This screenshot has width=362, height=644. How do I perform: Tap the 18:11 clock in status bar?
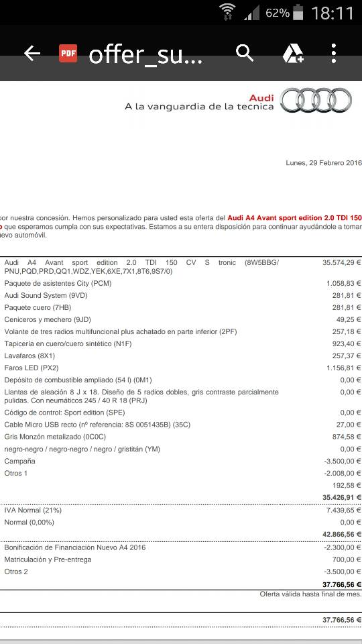[333, 13]
